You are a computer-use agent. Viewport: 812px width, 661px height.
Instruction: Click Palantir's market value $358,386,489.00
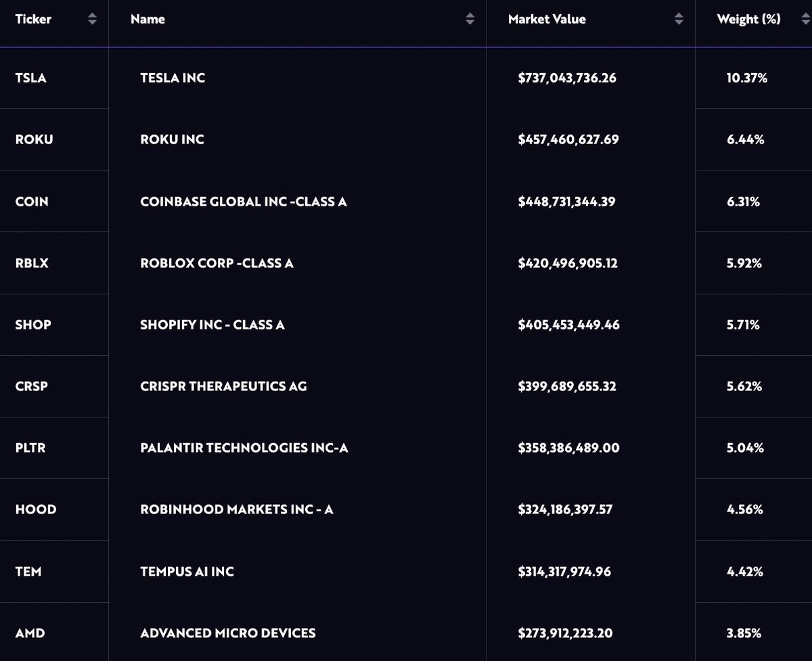(x=568, y=448)
